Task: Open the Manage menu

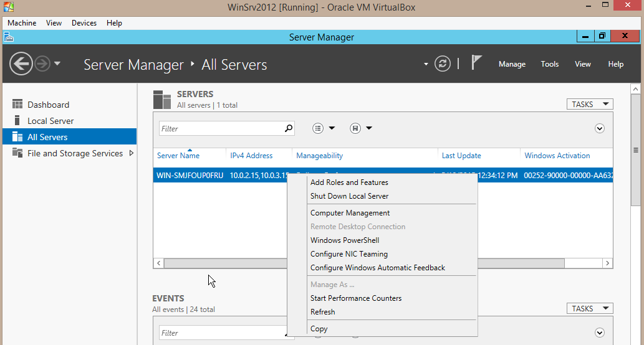Action: pyautogui.click(x=512, y=64)
